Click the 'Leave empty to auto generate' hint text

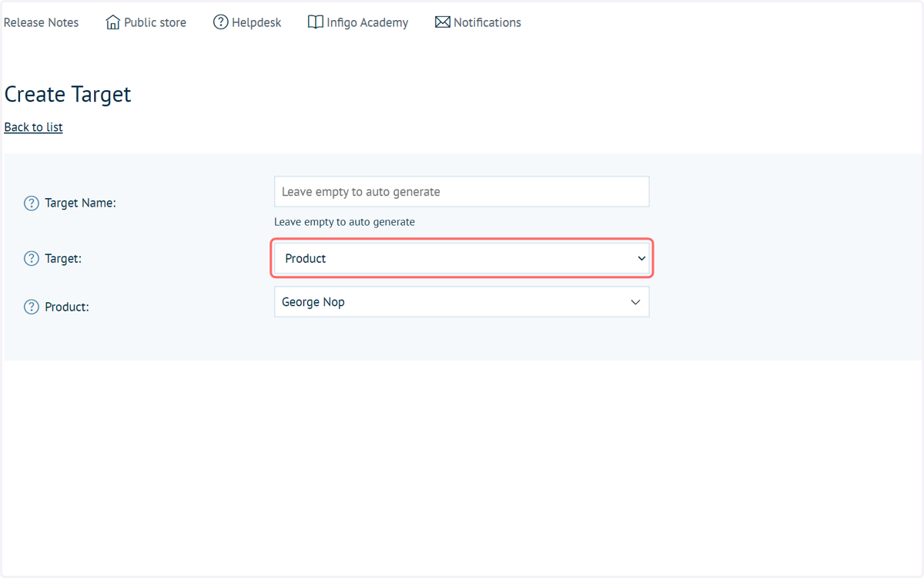click(344, 222)
